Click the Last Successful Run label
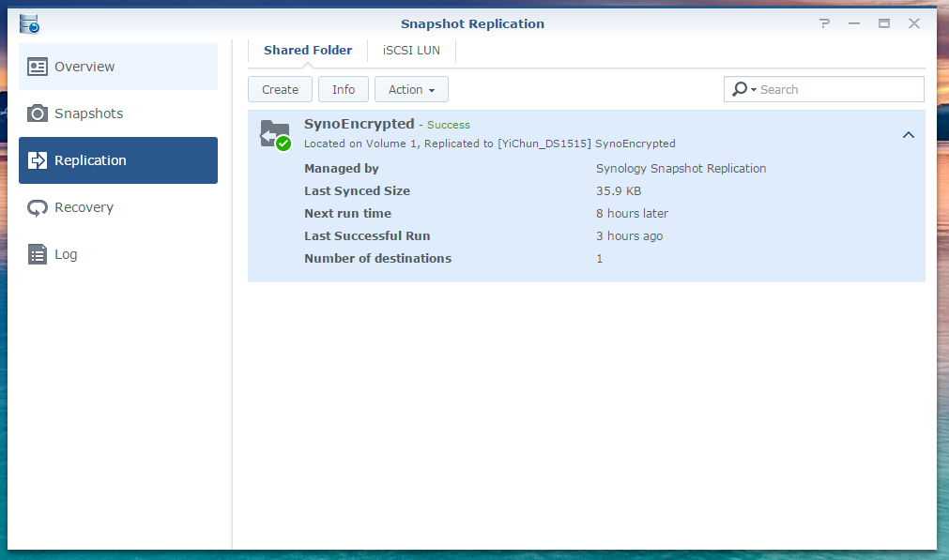The height and width of the screenshot is (560, 949). tap(367, 235)
